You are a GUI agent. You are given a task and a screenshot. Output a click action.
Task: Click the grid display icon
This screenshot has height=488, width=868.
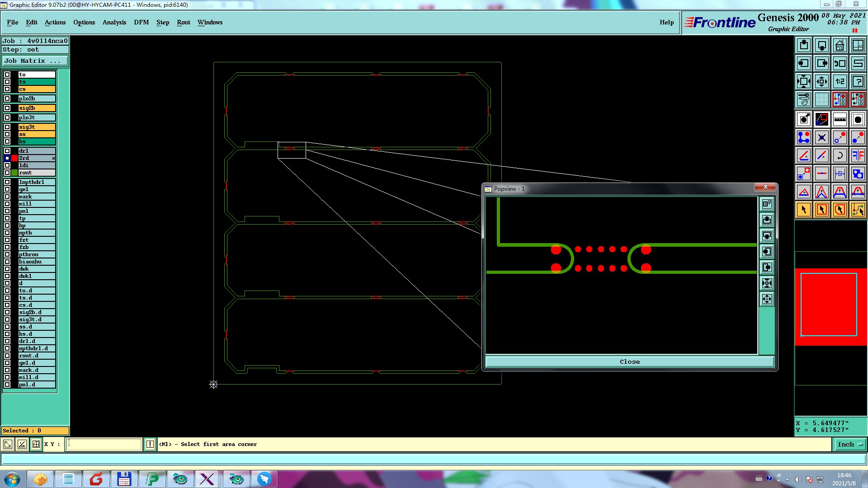(821, 99)
